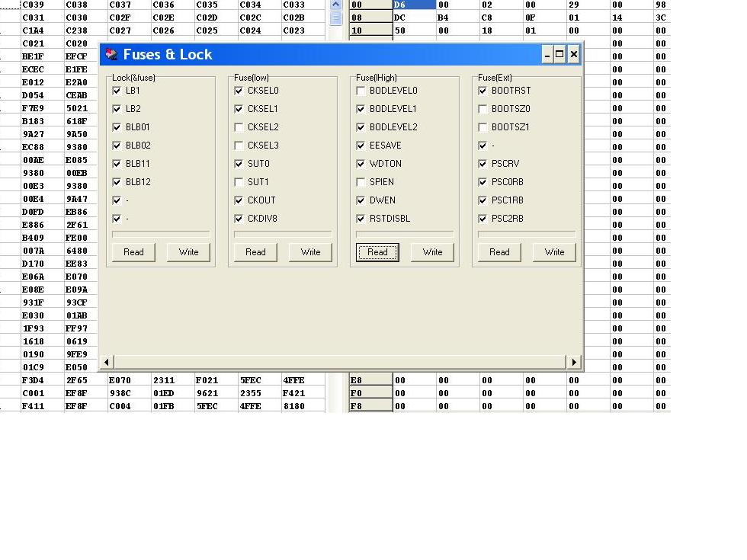Click the Fuses & Lock title bar icon
The width and height of the screenshot is (747, 560).
click(x=112, y=54)
